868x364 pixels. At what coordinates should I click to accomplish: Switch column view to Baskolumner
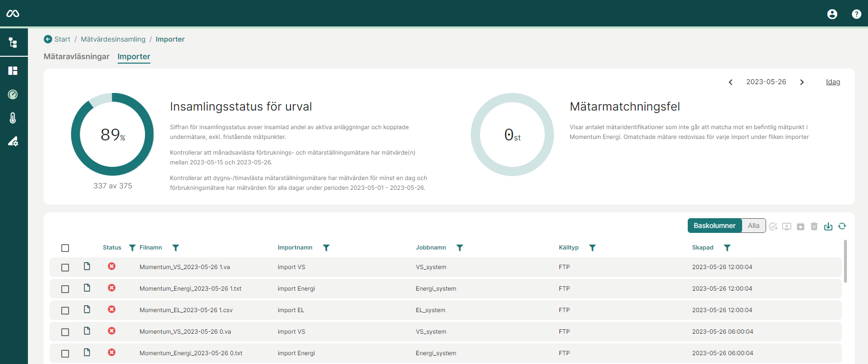715,226
